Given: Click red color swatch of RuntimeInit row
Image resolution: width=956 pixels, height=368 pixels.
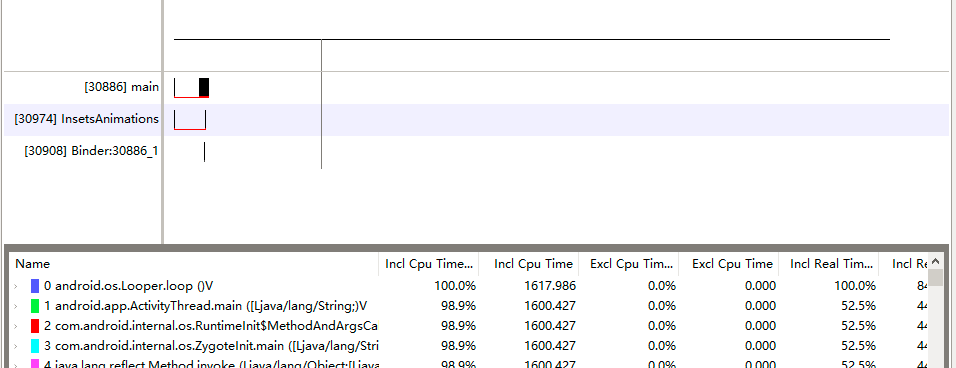Looking at the screenshot, I should coord(35,326).
